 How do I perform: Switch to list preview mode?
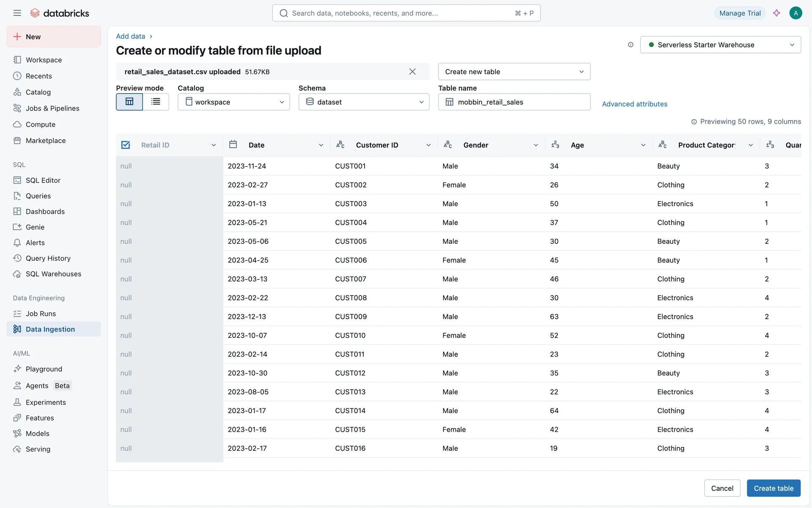(x=156, y=102)
